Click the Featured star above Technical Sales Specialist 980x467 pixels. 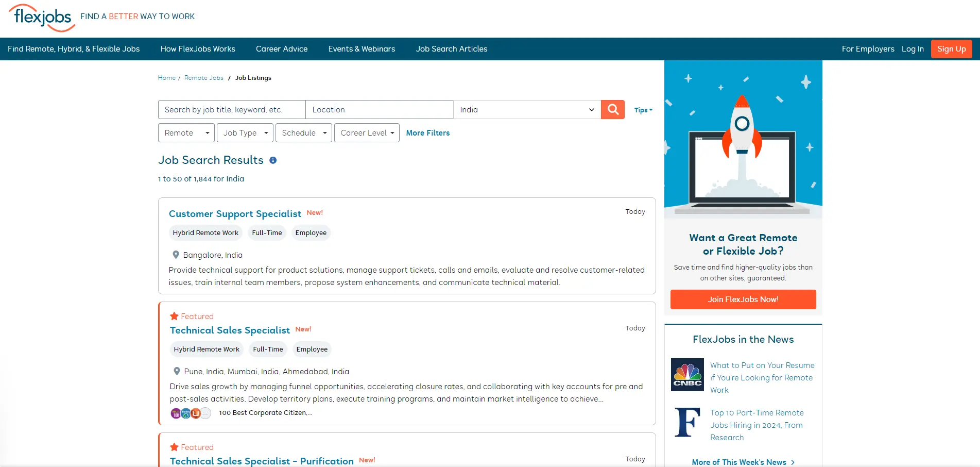174,316
